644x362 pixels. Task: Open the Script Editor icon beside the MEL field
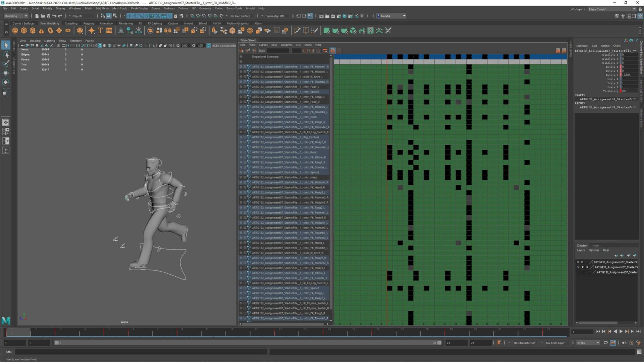point(639,352)
